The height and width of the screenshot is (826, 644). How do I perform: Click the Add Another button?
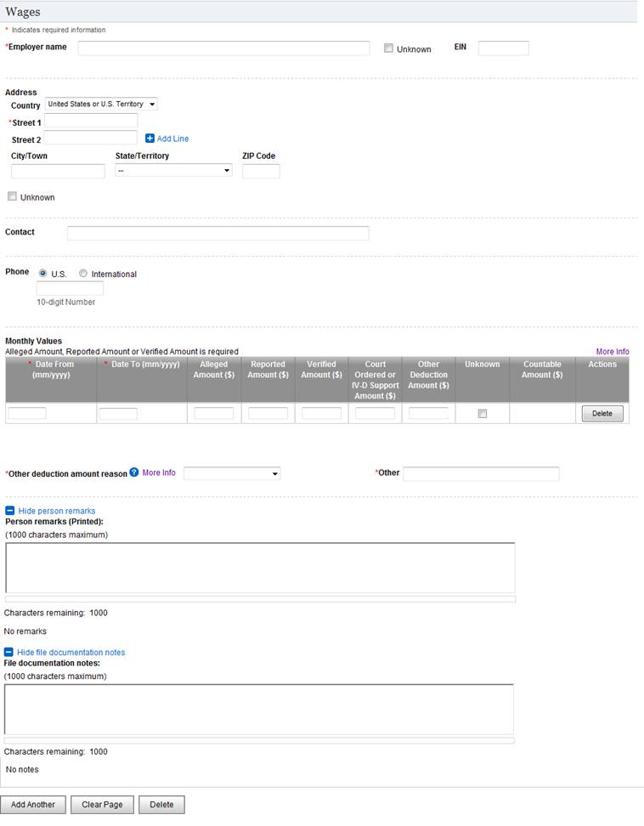coord(32,805)
